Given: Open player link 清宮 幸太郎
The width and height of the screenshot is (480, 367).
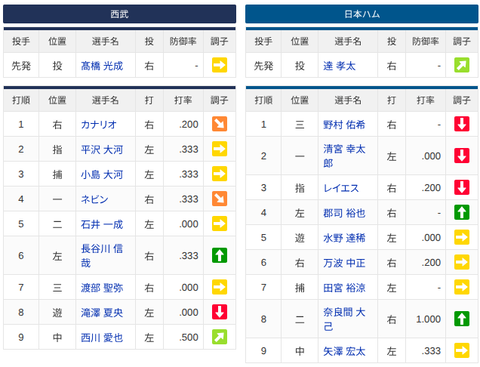Looking at the screenshot, I should 344,156.
